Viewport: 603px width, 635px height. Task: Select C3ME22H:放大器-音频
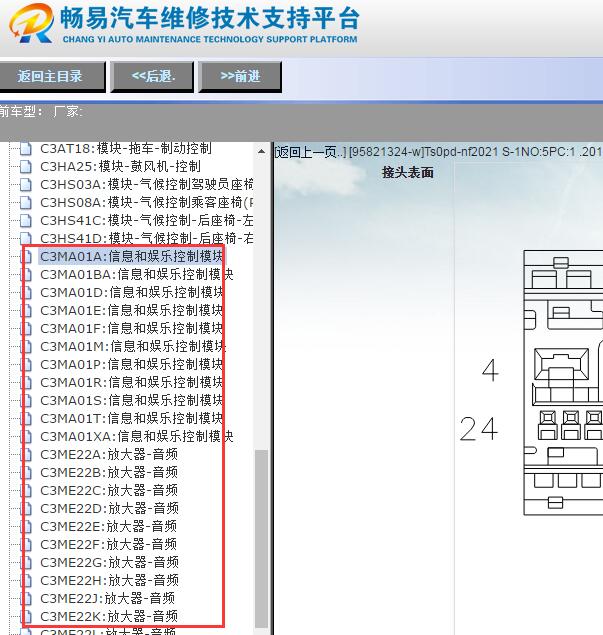point(109,580)
